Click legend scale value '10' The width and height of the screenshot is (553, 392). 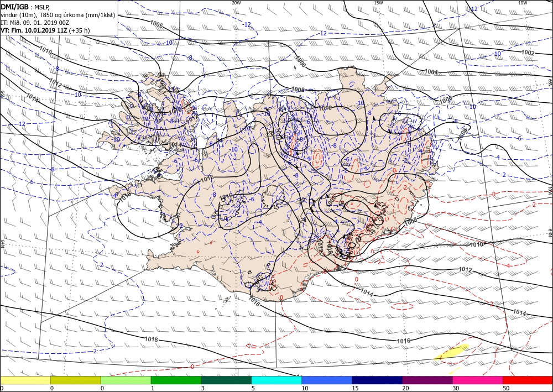point(305,388)
